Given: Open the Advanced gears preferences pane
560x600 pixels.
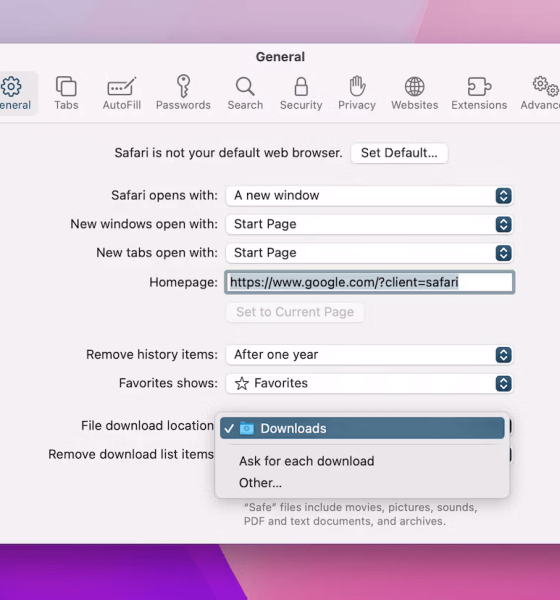Looking at the screenshot, I should 540,93.
